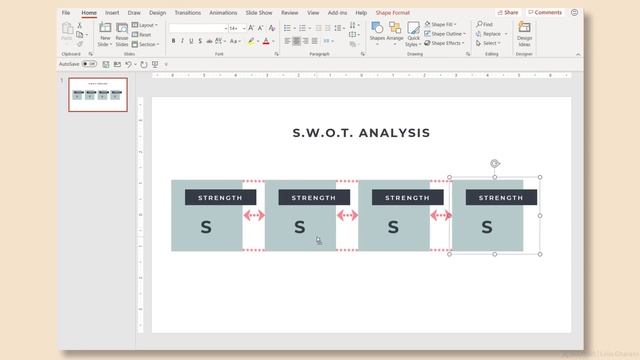Click the S.W.O.T. ANALYSIS title text
Screen dimensions: 640x360
(361, 133)
